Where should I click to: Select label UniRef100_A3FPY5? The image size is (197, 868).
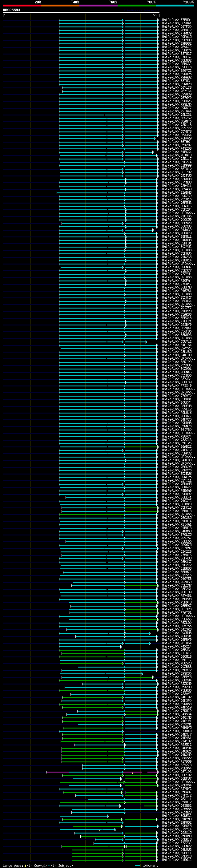coord(176,677)
